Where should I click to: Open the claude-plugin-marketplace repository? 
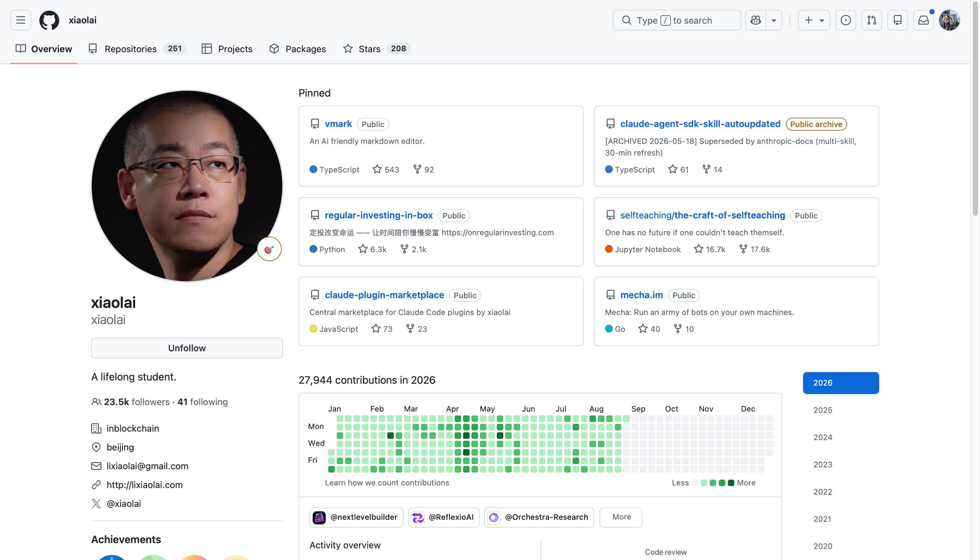pos(385,295)
